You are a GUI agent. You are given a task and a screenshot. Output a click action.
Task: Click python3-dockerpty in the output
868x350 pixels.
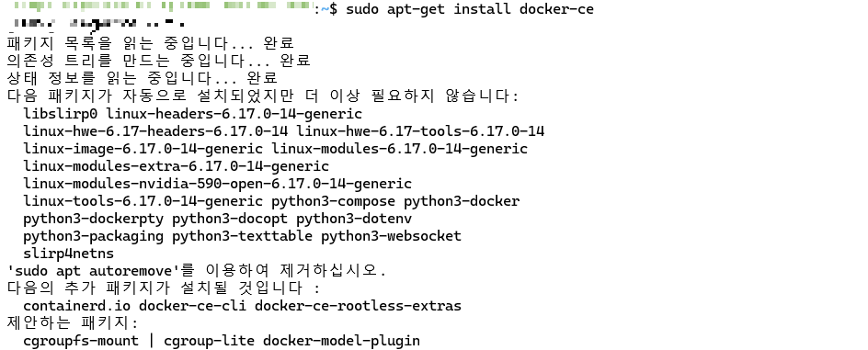(x=94, y=219)
